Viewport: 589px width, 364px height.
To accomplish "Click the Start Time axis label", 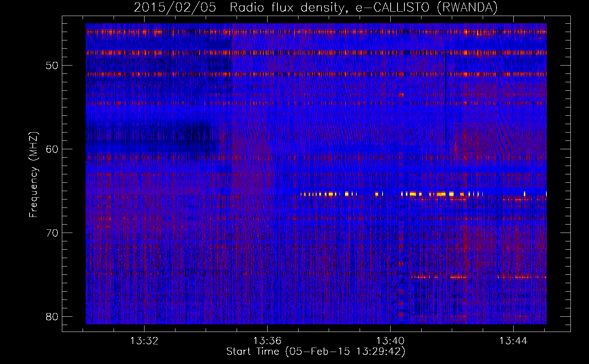I will click(x=316, y=352).
